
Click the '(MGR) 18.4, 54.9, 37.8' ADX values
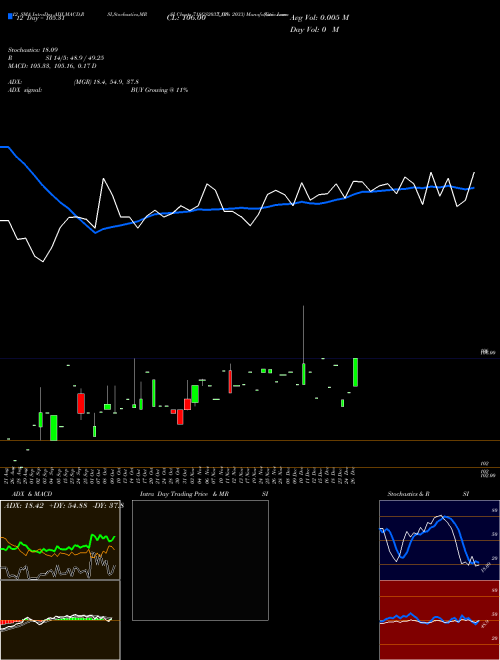pyautogui.click(x=106, y=82)
